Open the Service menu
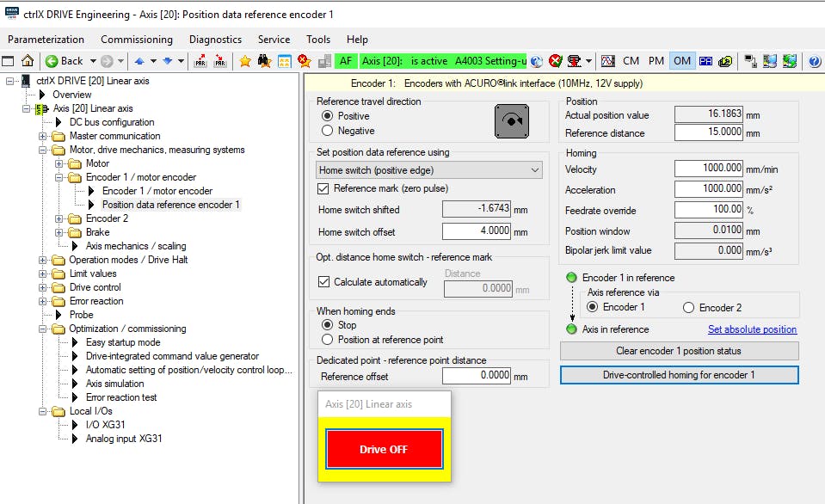Viewport: 825px width, 504px height. pyautogui.click(x=274, y=40)
